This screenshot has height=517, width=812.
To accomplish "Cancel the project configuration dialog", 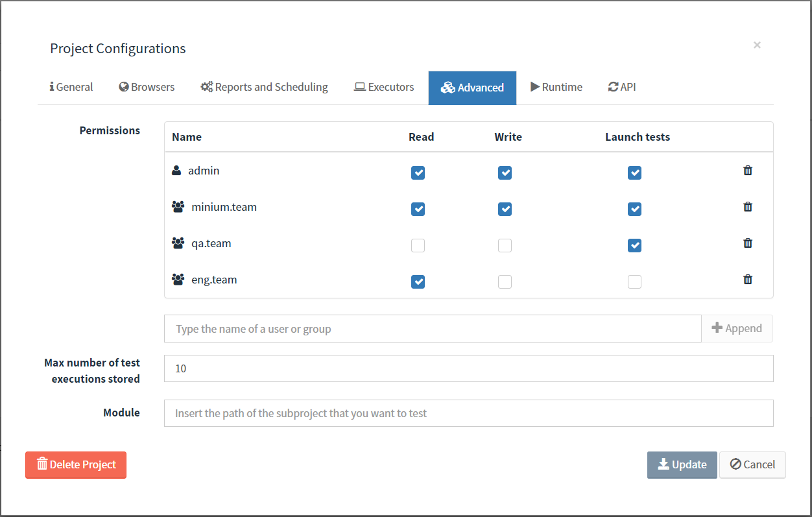I will (752, 464).
